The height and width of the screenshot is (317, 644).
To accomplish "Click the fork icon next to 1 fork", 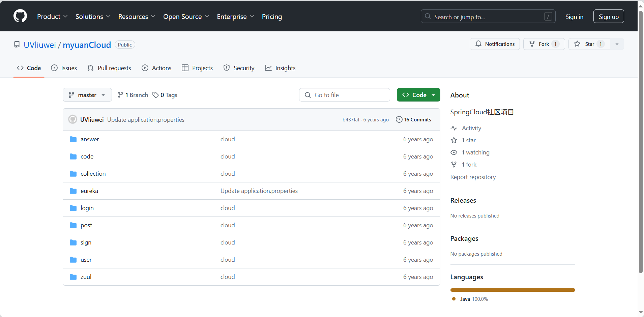I will coord(454,165).
